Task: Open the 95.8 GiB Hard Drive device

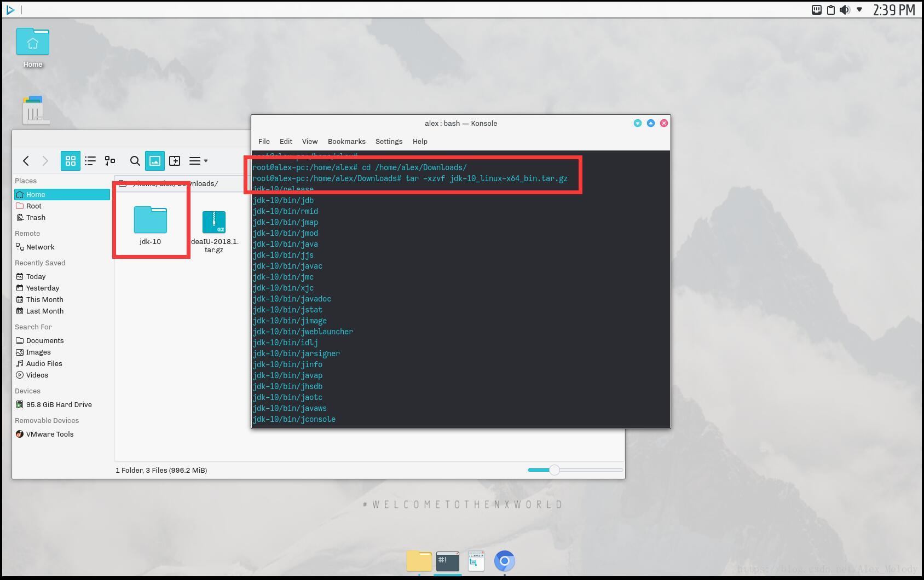Action: point(62,404)
